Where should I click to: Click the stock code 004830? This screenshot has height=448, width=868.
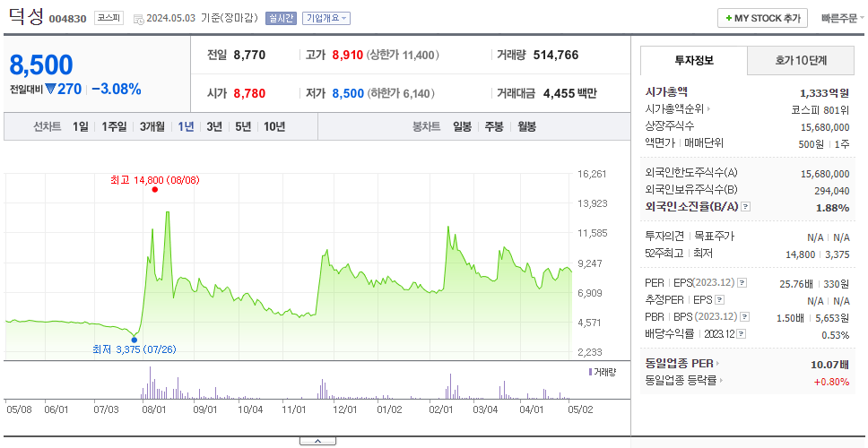click(68, 19)
